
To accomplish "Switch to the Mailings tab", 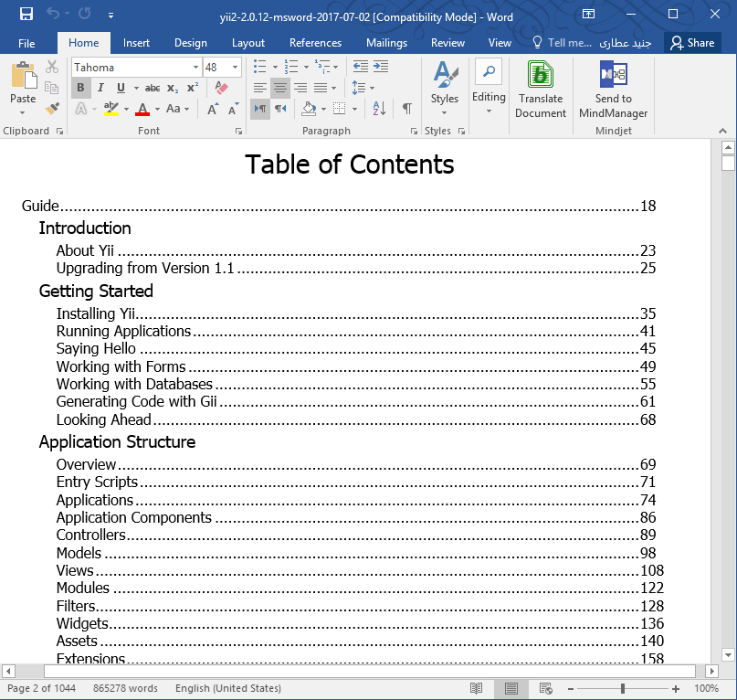I will pos(387,43).
